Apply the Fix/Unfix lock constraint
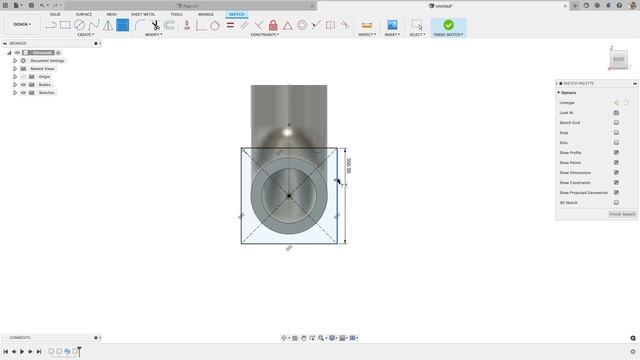The image size is (640, 360). (x=273, y=25)
